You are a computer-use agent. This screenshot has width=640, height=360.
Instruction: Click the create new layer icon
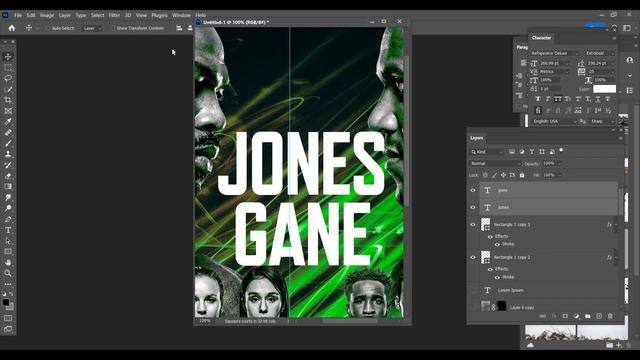point(599,316)
